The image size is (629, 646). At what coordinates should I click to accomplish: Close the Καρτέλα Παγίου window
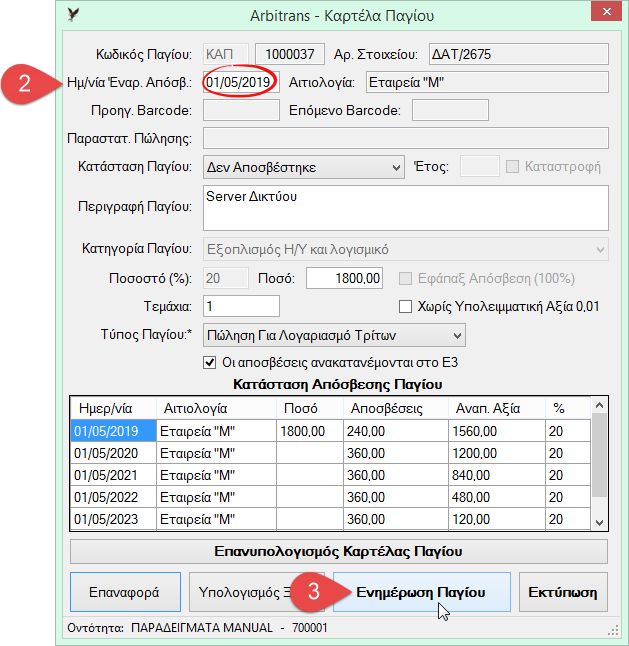point(606,12)
